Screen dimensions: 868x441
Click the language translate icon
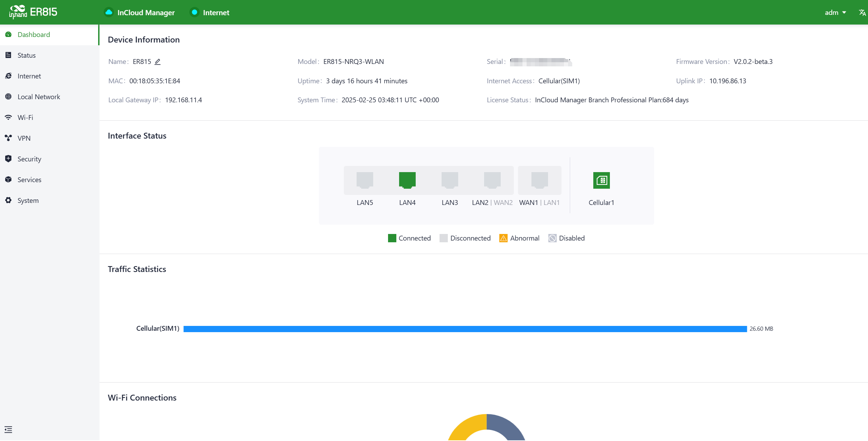[862, 12]
